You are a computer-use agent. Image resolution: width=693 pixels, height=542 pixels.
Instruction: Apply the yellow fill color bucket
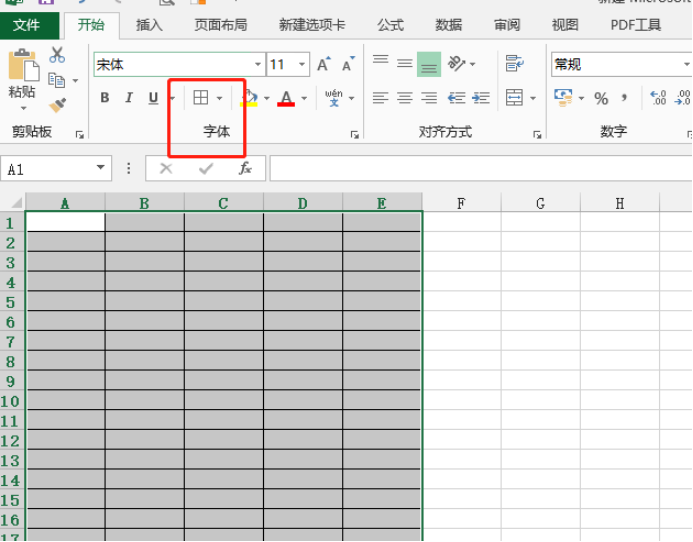(249, 98)
